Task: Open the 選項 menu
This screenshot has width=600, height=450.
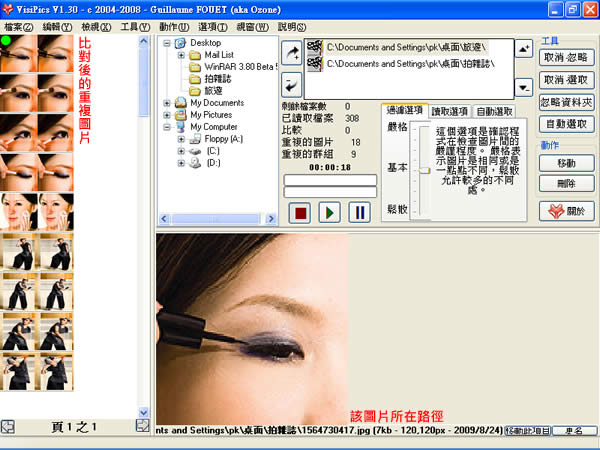Action: 213,27
